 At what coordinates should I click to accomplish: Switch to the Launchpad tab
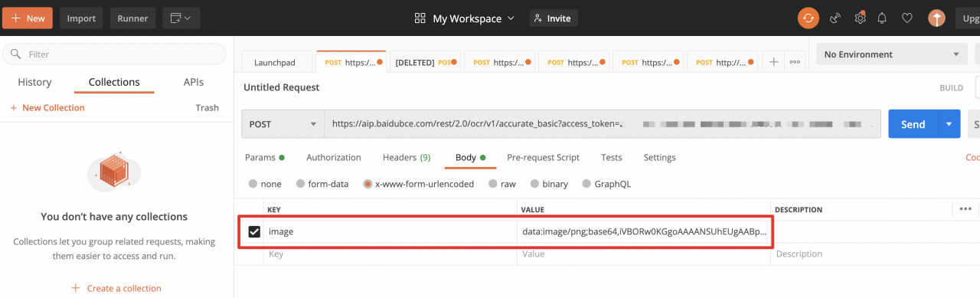pyautogui.click(x=276, y=62)
